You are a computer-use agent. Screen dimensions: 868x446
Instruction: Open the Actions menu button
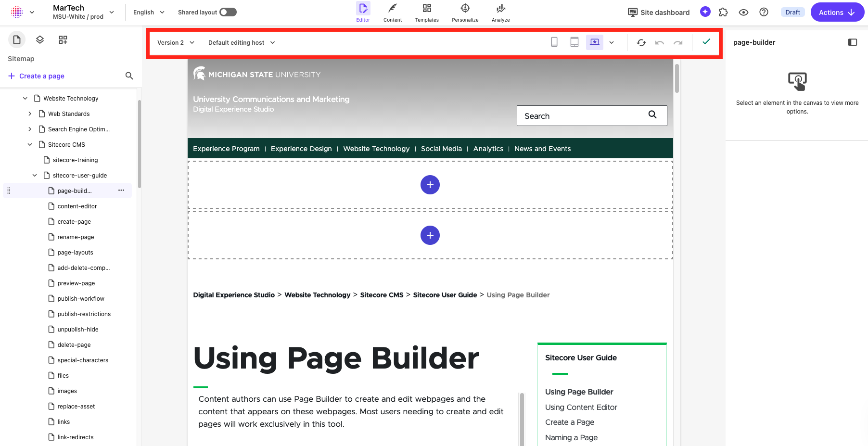(x=837, y=12)
